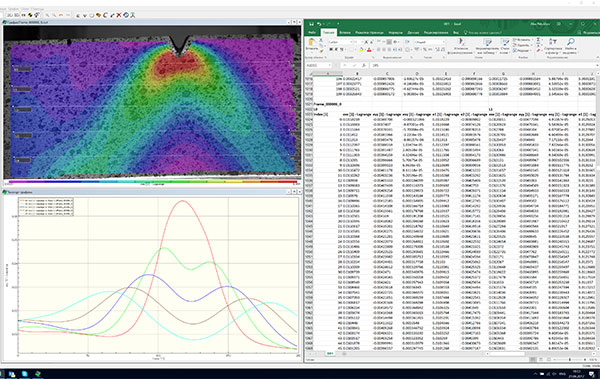Click the red font color icon
600x379 pixels.
click(369, 50)
